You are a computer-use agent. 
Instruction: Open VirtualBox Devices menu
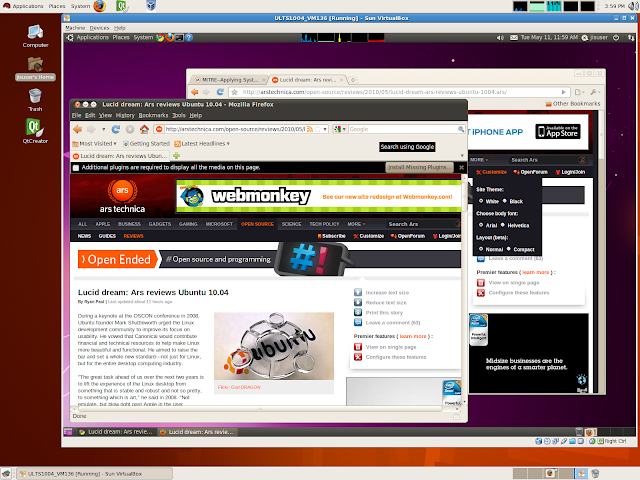[x=99, y=28]
